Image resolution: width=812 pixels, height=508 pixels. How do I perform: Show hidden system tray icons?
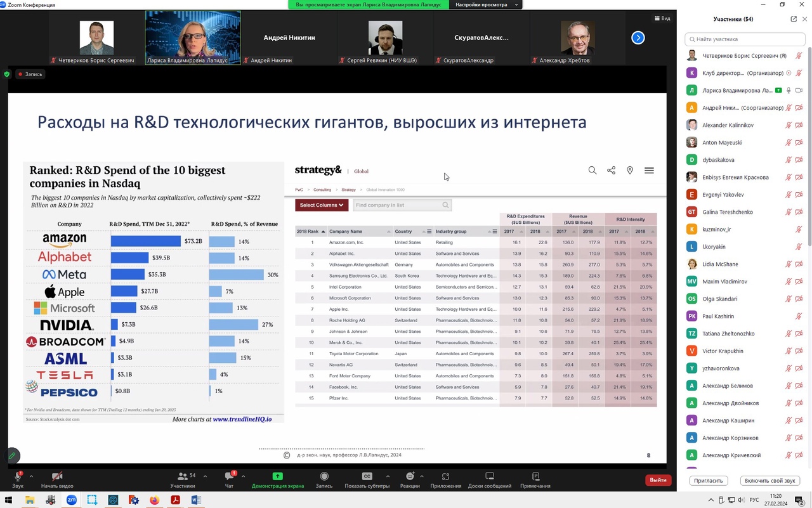tap(711, 500)
